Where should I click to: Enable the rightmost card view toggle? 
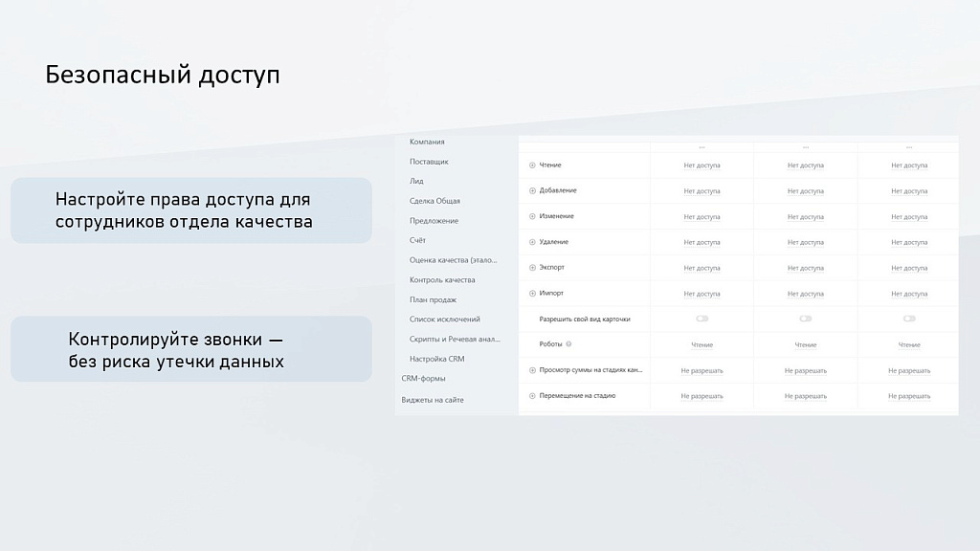(x=907, y=319)
